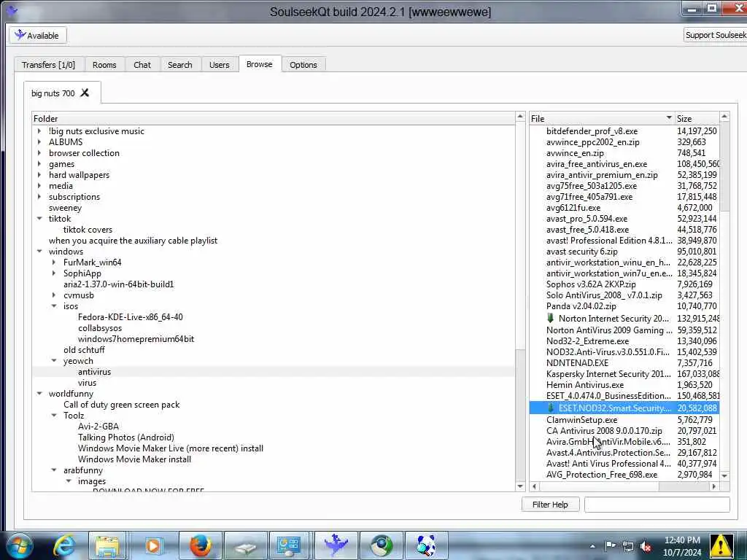
Task: Sort by the Size column header
Action: tap(697, 119)
